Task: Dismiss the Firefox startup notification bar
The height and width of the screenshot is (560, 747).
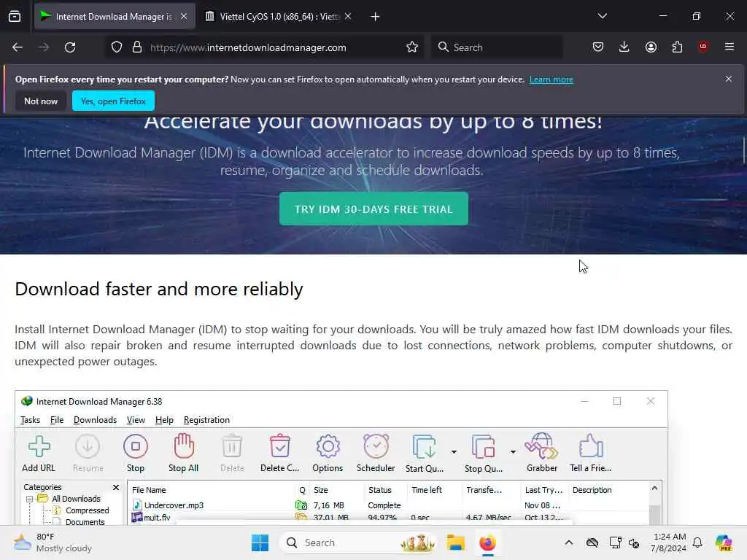Action: [x=729, y=79]
